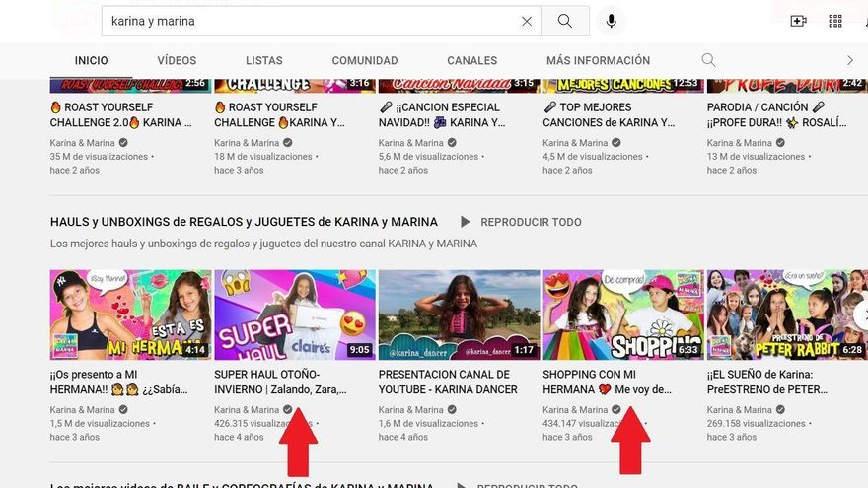Click Karina & Marina channel under Roast 2.0
The width and height of the screenshot is (868, 488).
pos(83,143)
